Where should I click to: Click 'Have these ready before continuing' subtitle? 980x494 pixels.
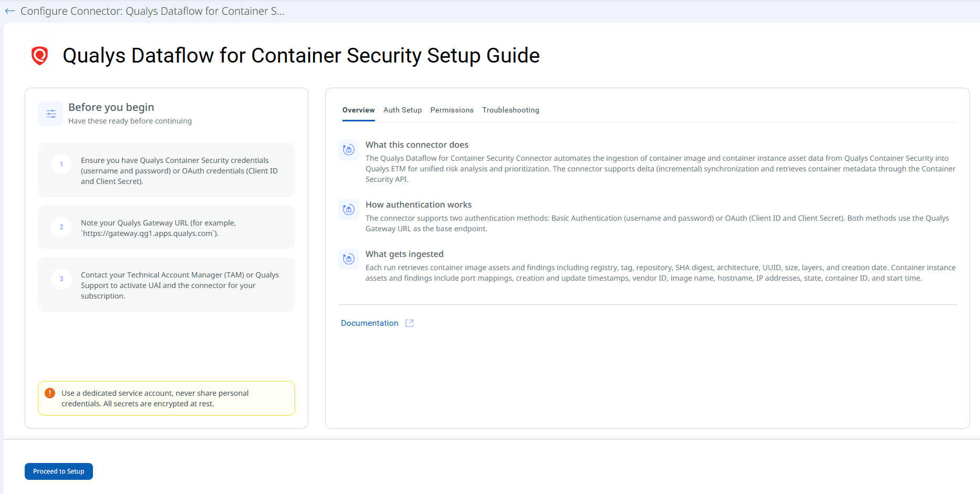[x=130, y=121]
